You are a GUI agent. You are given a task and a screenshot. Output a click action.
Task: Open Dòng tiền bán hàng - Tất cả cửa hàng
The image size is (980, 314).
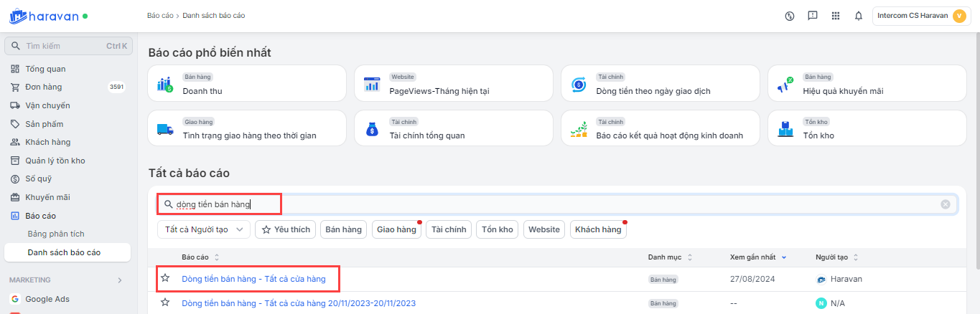253,279
